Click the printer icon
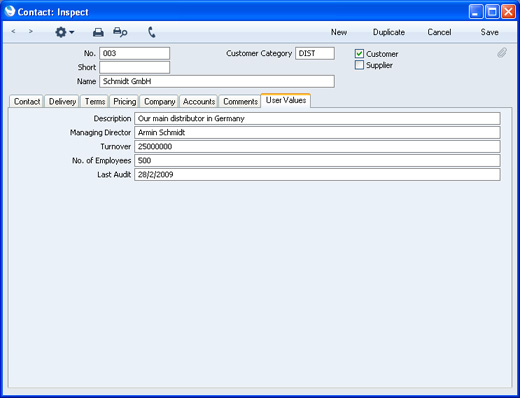 pos(98,32)
